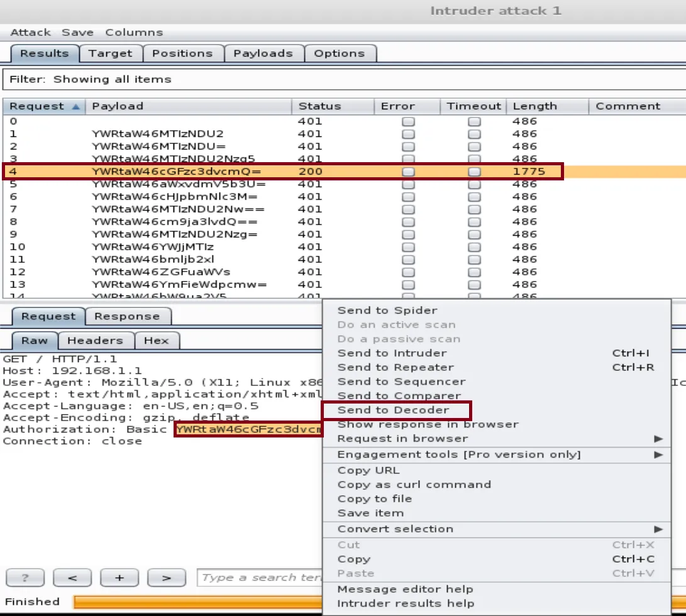Click the Authorization Basic token in request
686x616 pixels.
point(248,429)
